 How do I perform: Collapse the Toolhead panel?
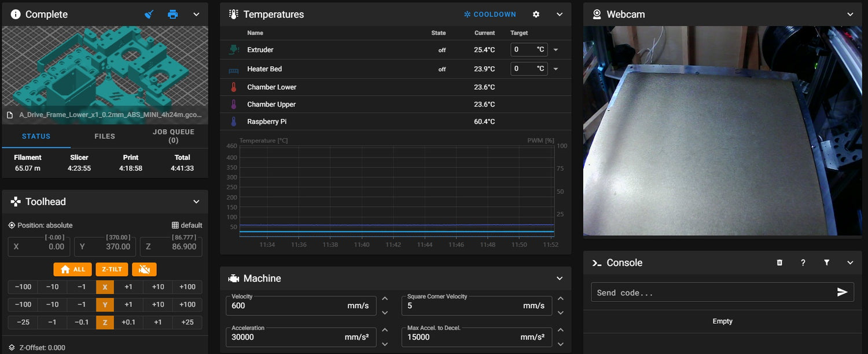pos(196,202)
